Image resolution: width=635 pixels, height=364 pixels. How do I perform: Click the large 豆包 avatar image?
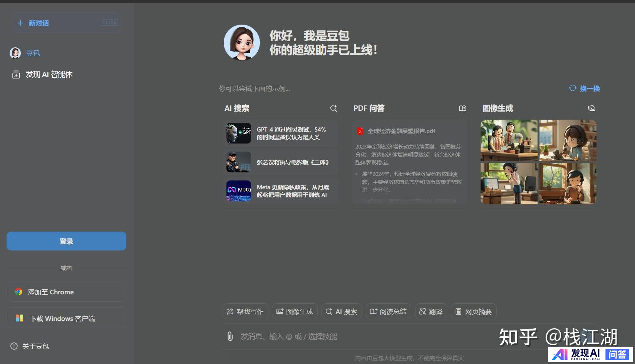coord(242,43)
